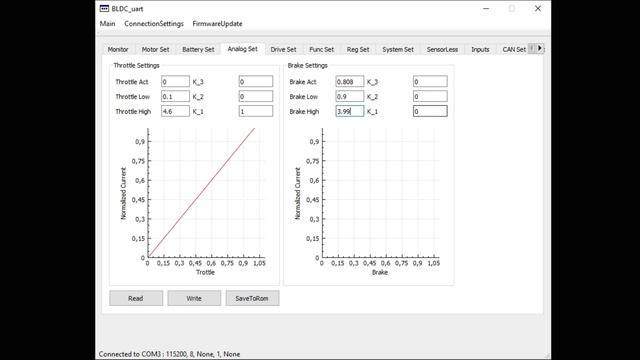The image size is (640, 360).
Task: Focus the throttle K_2 input field
Action: pos(256,96)
